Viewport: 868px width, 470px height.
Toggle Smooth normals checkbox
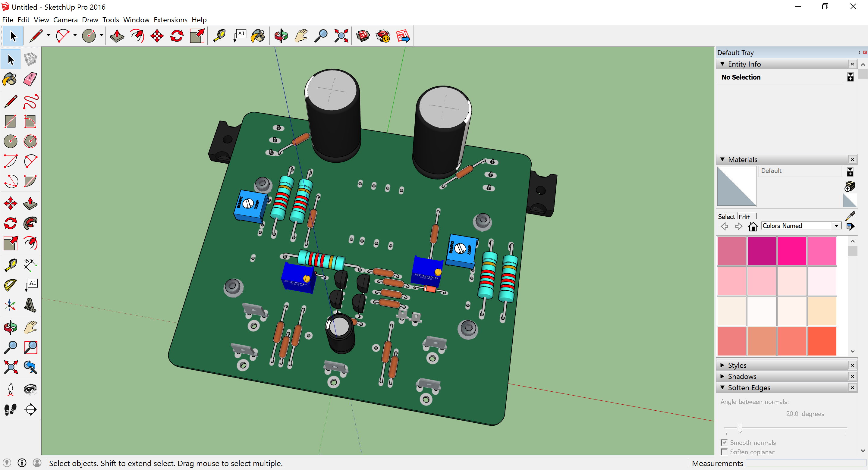pos(724,442)
